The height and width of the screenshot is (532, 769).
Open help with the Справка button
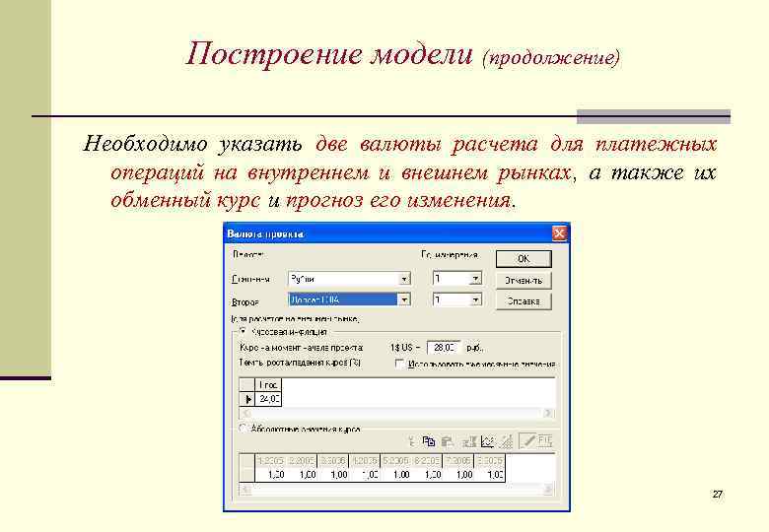pos(524,301)
